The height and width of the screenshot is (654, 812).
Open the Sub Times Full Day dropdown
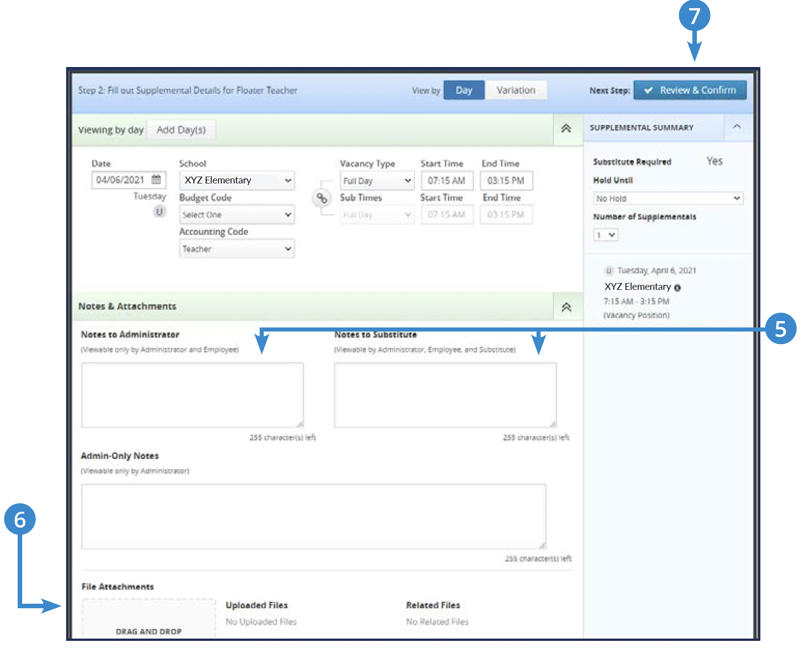coord(377,215)
